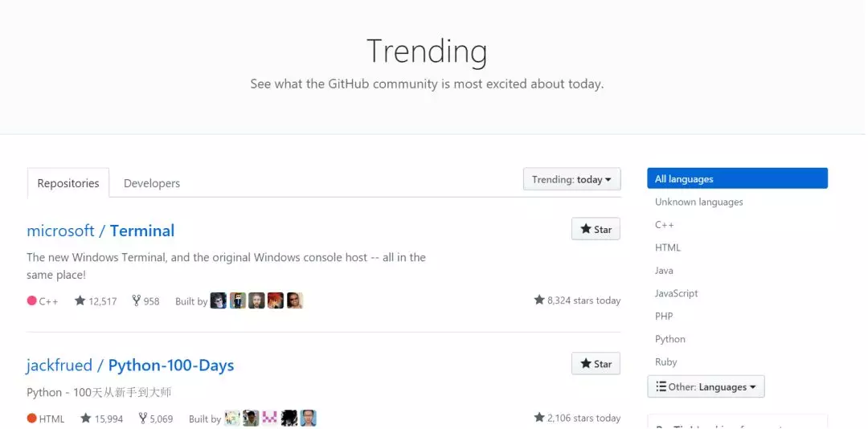This screenshot has height=429, width=868.
Task: Click last contributor avatar of Python-100-Days
Action: (x=309, y=418)
